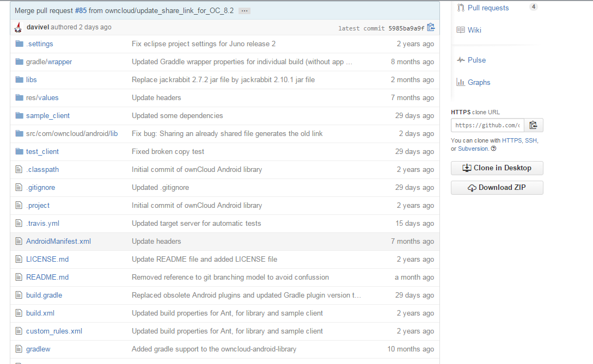The height and width of the screenshot is (364, 593).
Task: Click the folder icon beside test_client
Action: (x=19, y=152)
